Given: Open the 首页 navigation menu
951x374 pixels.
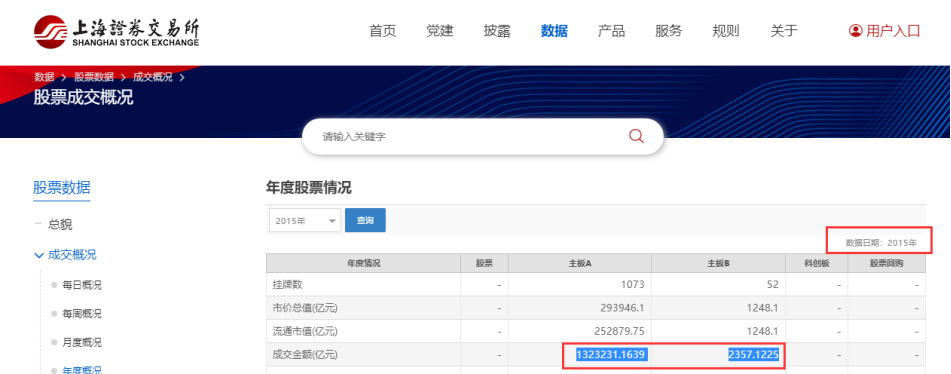Looking at the screenshot, I should [383, 31].
